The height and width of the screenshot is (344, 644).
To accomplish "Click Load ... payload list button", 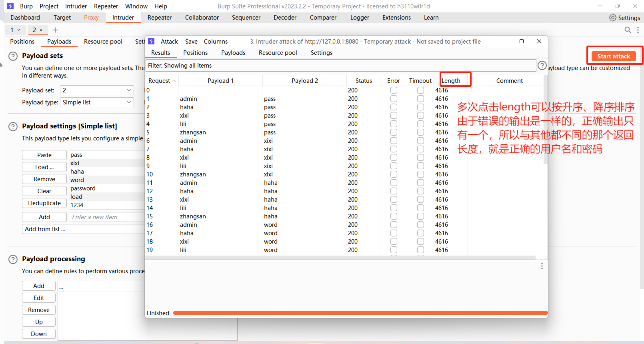I will pos(44,167).
